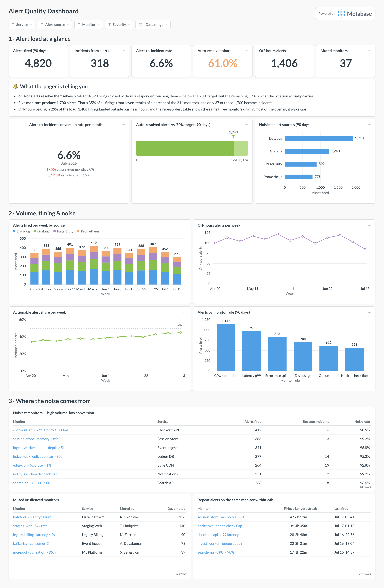
Task: Sort Noisiest monitors by Became incidents column
Action: (x=316, y=422)
